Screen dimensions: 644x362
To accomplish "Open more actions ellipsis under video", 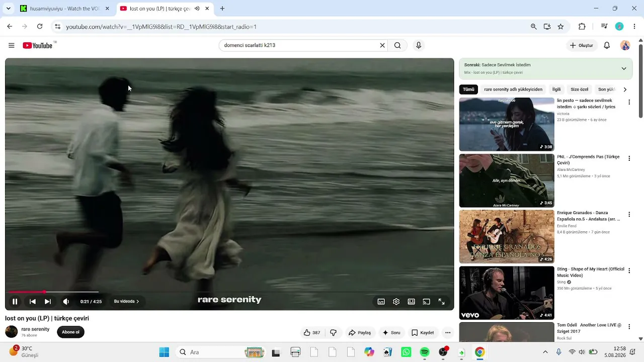I will click(x=448, y=332).
